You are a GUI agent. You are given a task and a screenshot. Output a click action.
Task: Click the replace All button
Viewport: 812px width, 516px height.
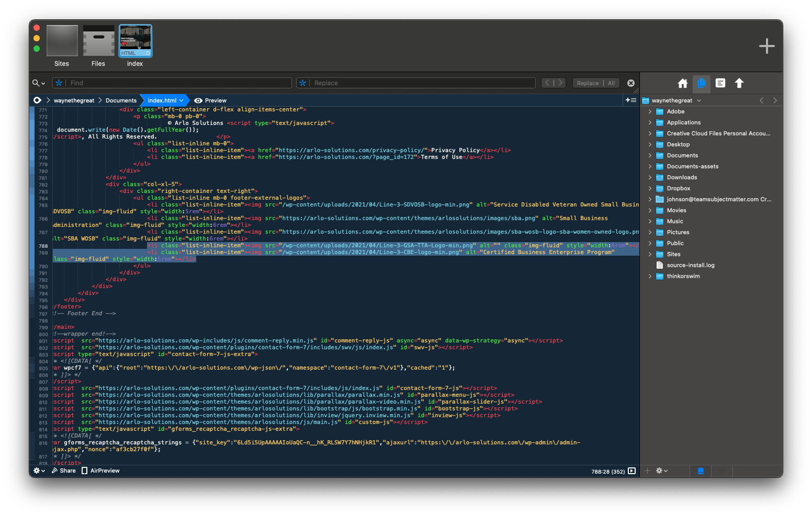pyautogui.click(x=611, y=83)
